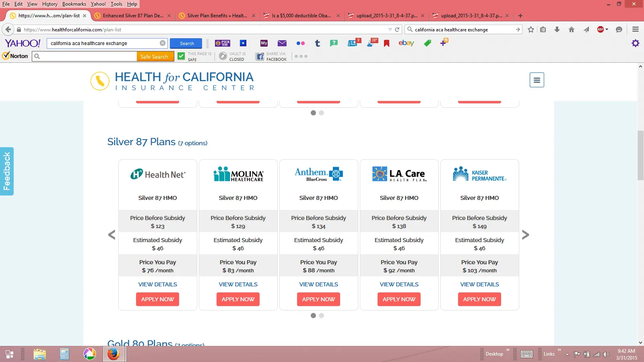Expand the Adblock Plus dropdown arrow

coord(607,29)
